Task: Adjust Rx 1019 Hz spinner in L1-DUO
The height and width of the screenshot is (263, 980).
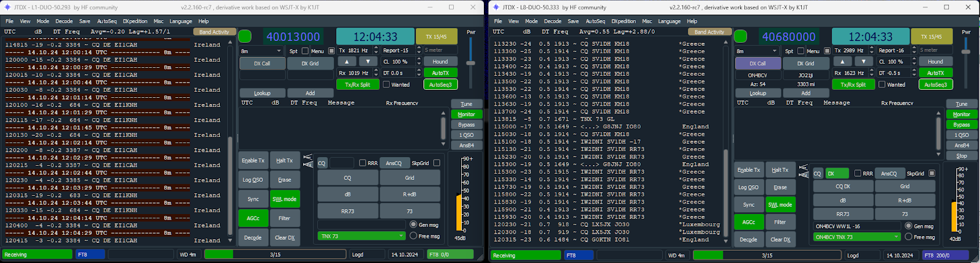Action: click(x=358, y=73)
